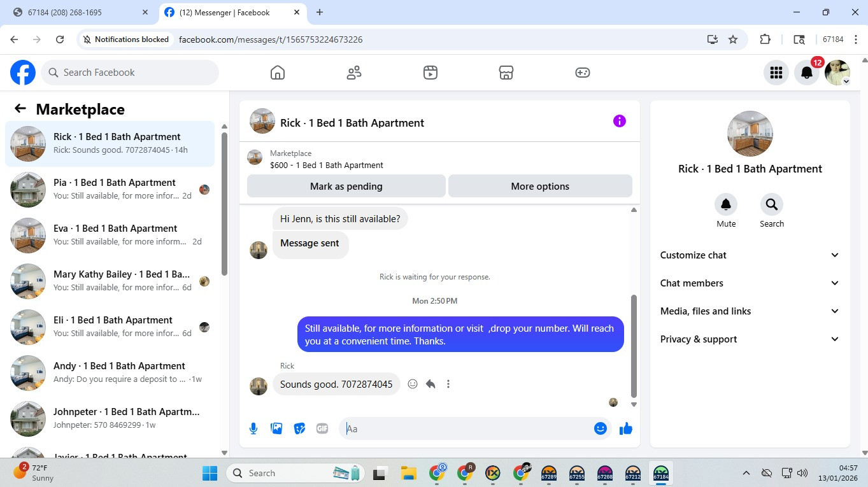Open the Gaming controller icon
This screenshot has width=868, height=487.
pos(582,73)
